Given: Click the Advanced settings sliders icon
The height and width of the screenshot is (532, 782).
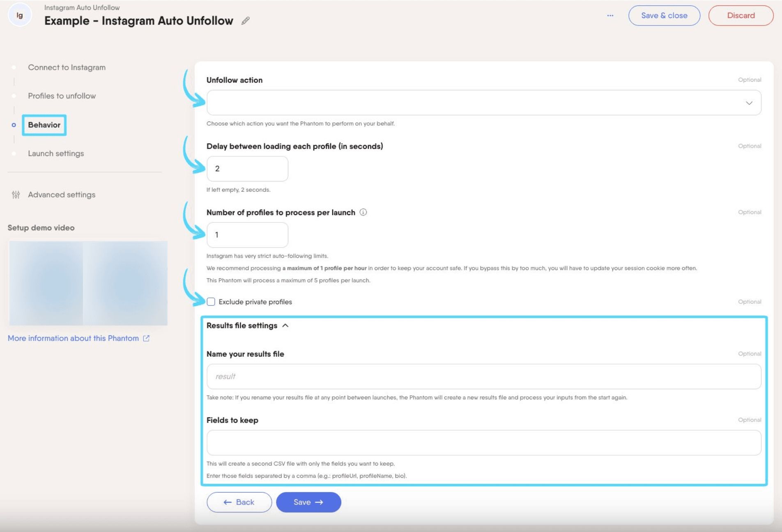Looking at the screenshot, I should [16, 195].
